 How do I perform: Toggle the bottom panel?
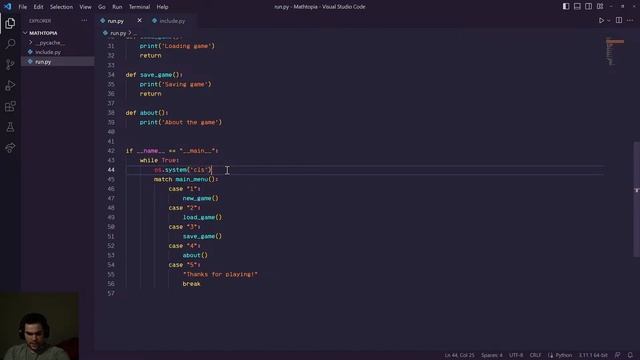(577, 7)
